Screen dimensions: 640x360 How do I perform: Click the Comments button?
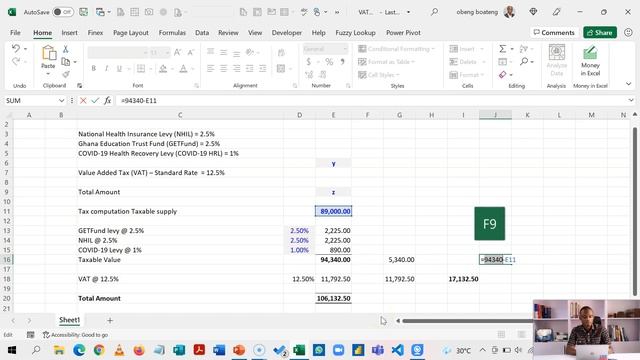click(x=554, y=33)
